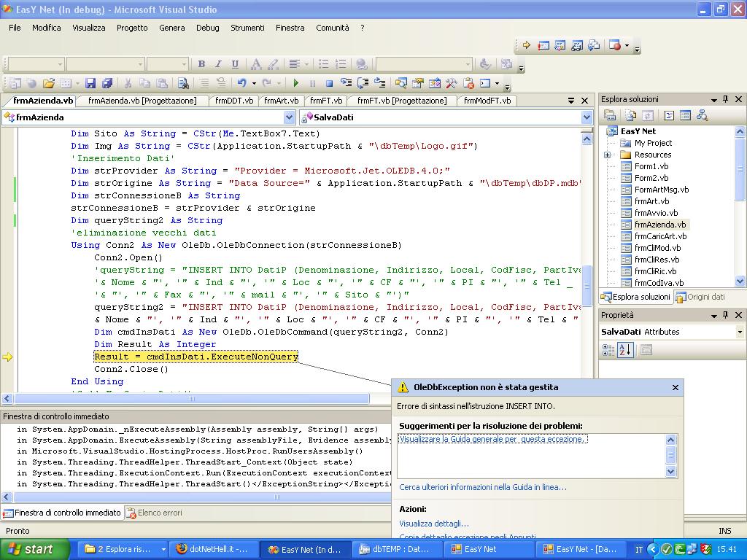
Task: Click the Show All Files icon in Esplora soluzioni
Action: (x=631, y=115)
